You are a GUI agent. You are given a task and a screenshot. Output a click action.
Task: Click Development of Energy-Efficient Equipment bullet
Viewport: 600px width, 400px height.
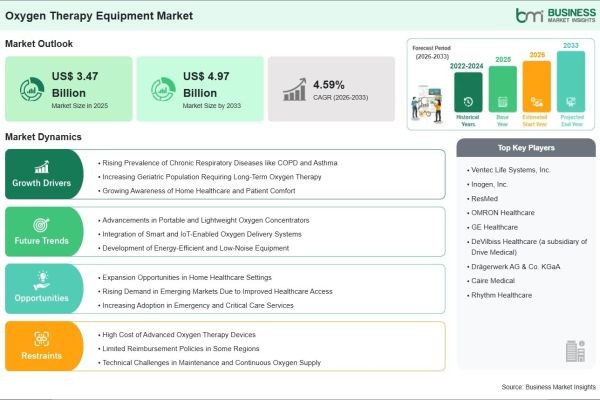194,248
